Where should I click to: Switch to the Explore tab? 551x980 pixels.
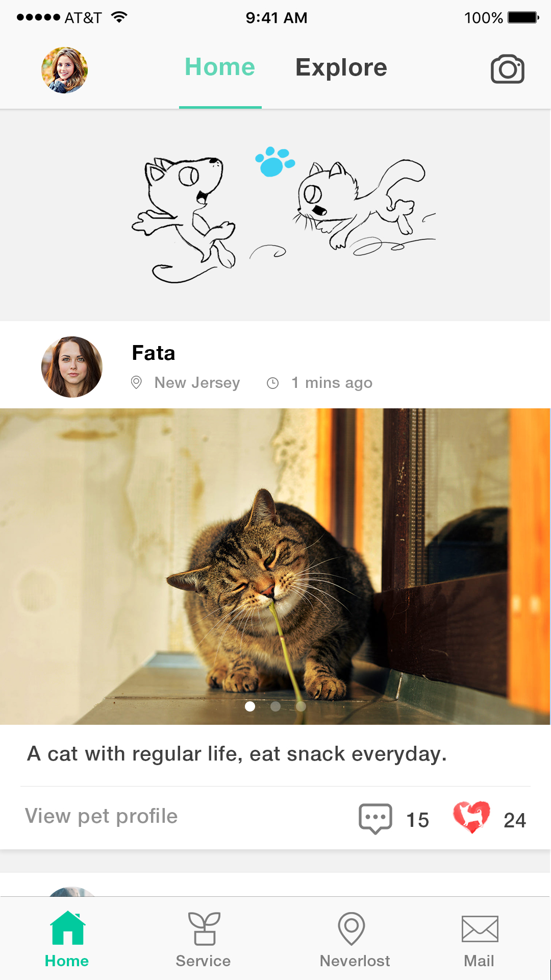click(341, 67)
